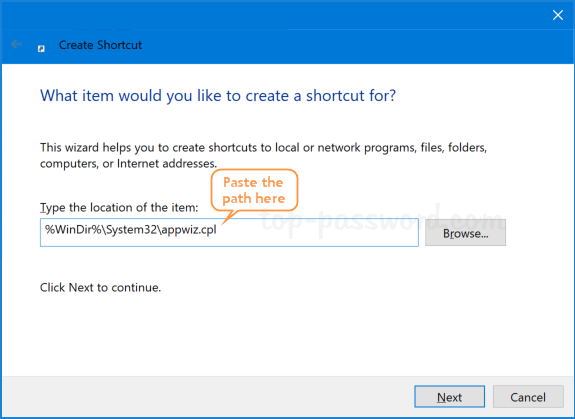Click the 'Type the location of the item' label
The height and width of the screenshot is (419, 575).
(x=119, y=207)
